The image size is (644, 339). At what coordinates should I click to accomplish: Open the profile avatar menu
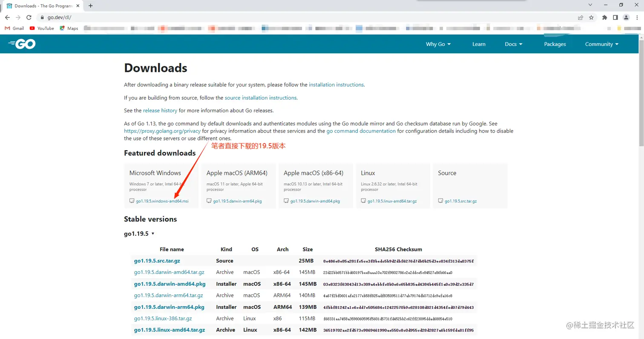(x=626, y=17)
